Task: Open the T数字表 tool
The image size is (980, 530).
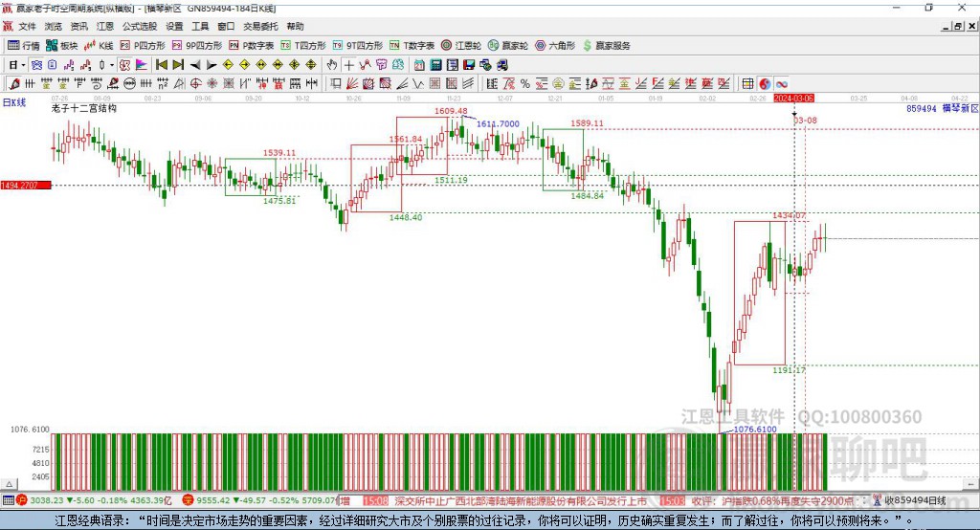Action: (x=412, y=46)
